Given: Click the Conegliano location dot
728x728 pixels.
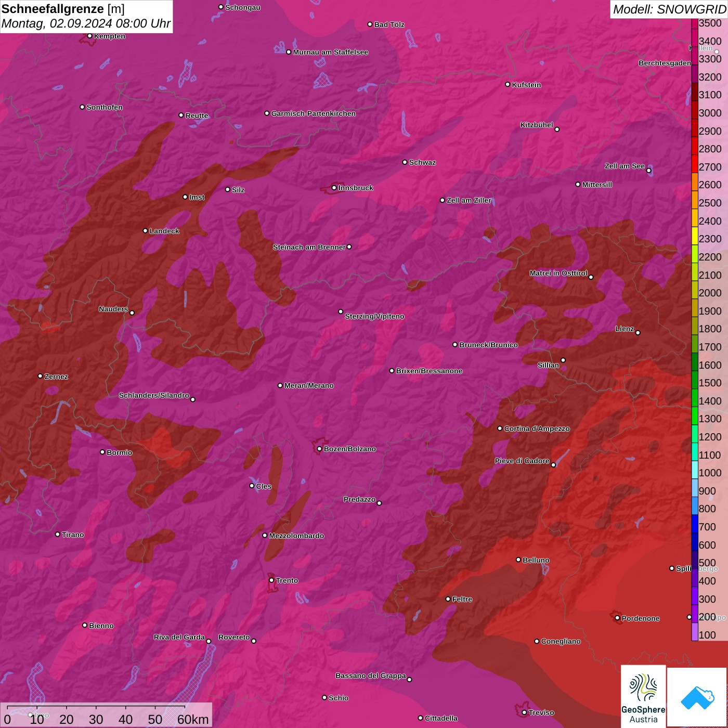Looking at the screenshot, I should pos(537,641).
